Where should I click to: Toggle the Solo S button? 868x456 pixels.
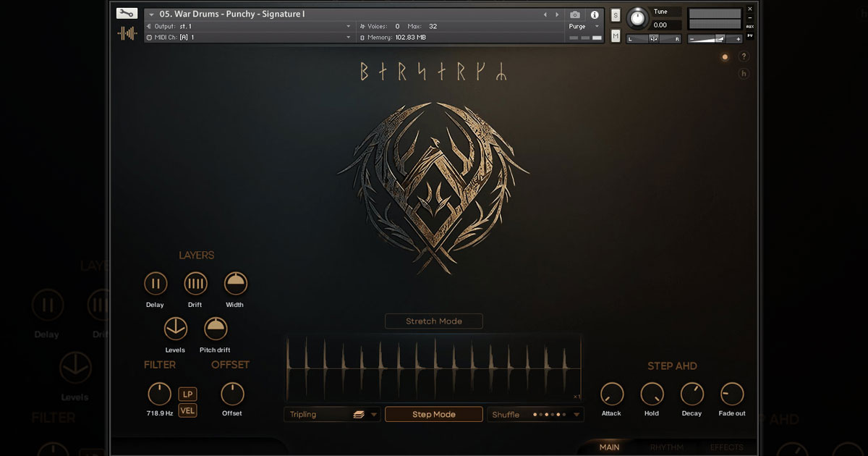616,15
